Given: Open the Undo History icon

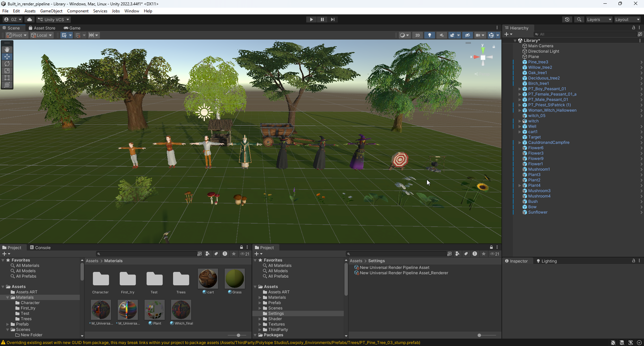Looking at the screenshot, I should pos(567,19).
